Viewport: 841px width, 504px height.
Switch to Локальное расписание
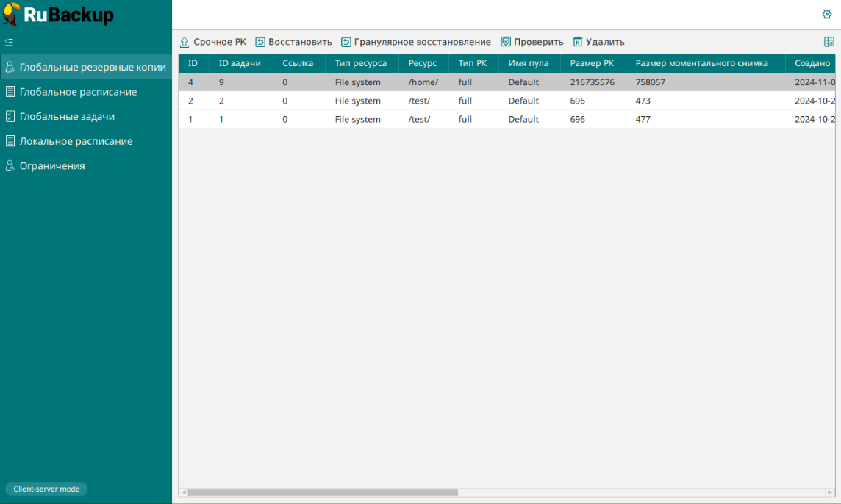pos(76,141)
